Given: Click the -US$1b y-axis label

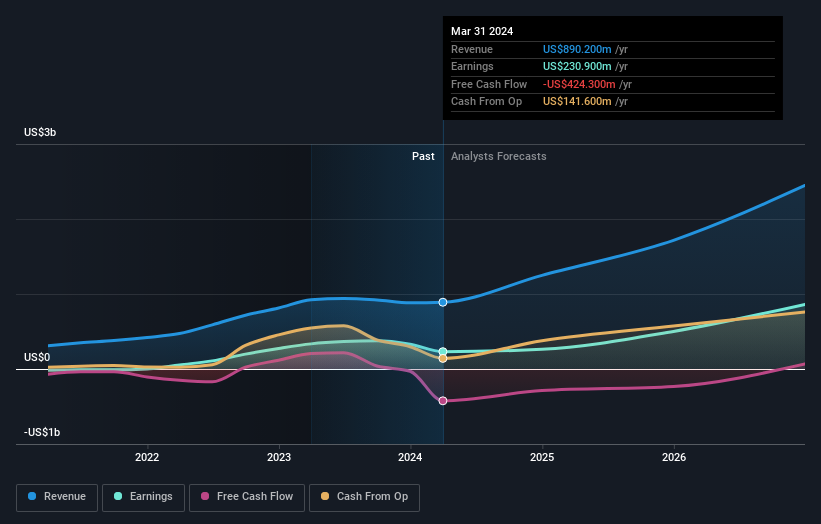Looking at the screenshot, I should [x=42, y=432].
